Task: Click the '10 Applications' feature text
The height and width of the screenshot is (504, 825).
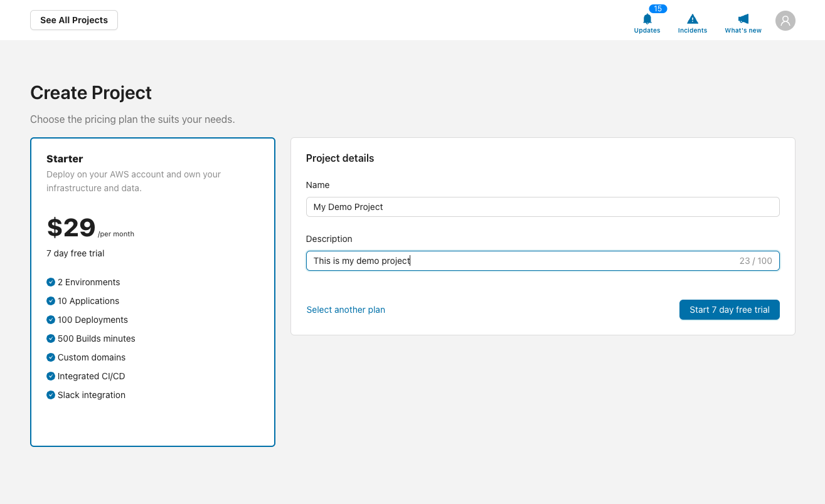Action: (88, 301)
